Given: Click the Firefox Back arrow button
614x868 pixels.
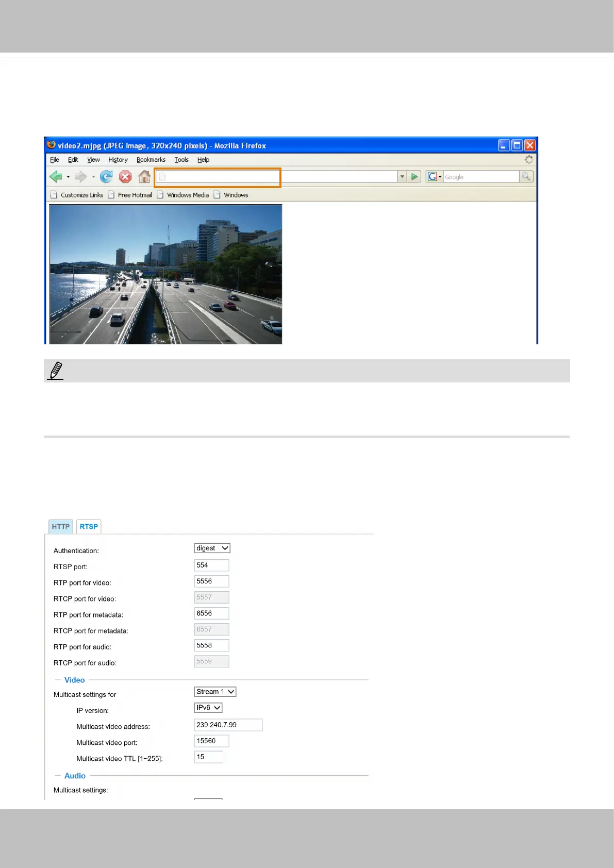Looking at the screenshot, I should (x=56, y=177).
